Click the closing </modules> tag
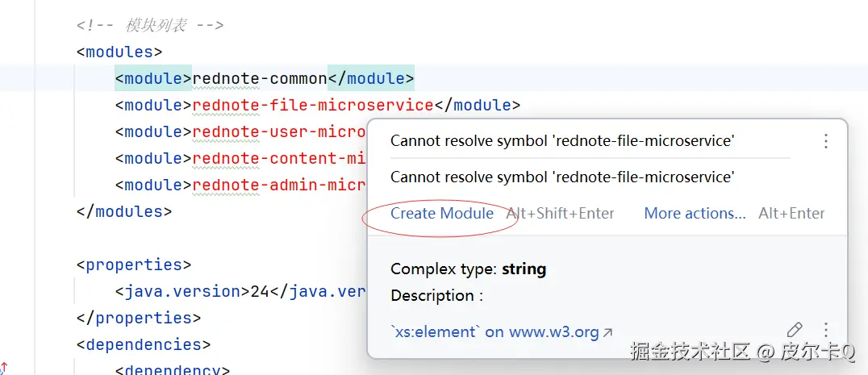This screenshot has height=375, width=868. pos(124,212)
